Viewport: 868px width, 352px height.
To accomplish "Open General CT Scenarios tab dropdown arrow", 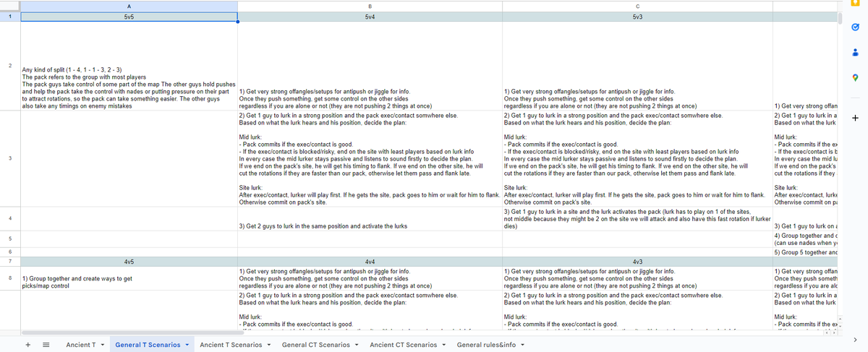I will click(357, 345).
